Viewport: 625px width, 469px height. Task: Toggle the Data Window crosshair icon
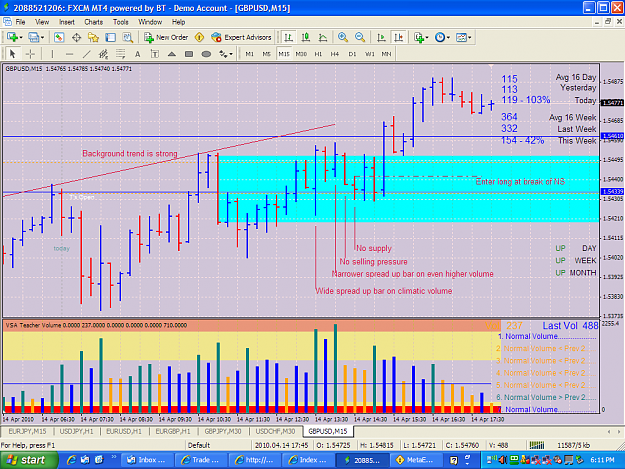pos(76,37)
